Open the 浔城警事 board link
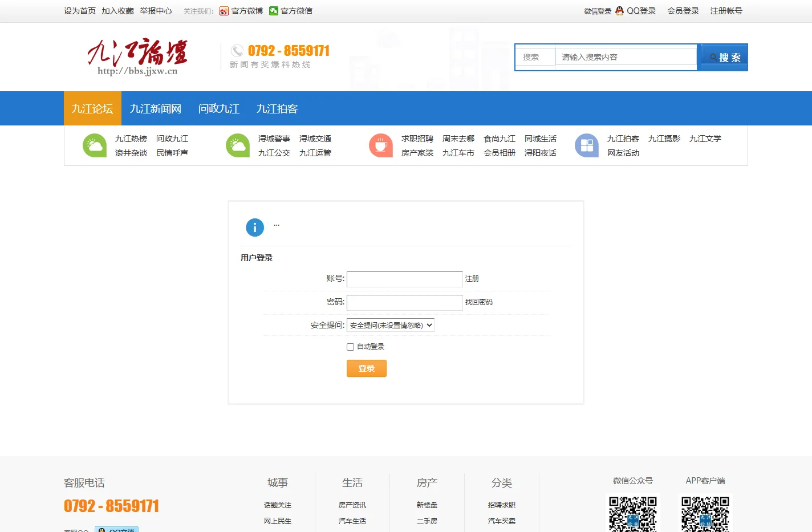The image size is (812, 532). pyautogui.click(x=274, y=139)
